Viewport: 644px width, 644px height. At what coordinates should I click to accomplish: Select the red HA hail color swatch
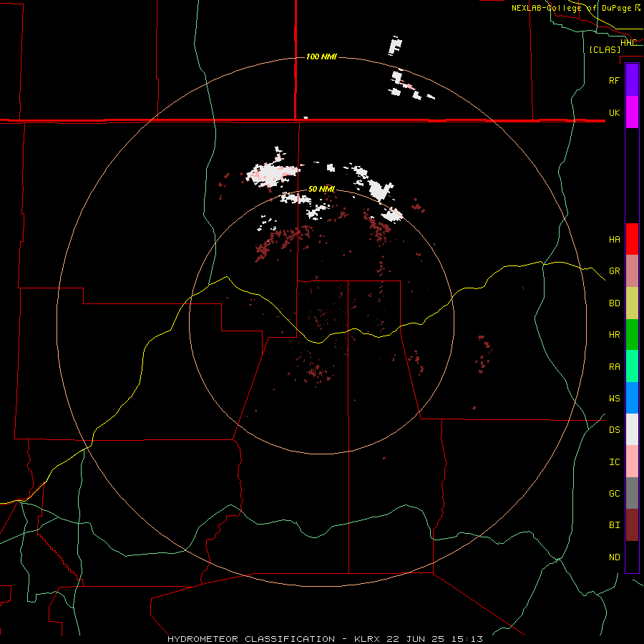pos(632,239)
